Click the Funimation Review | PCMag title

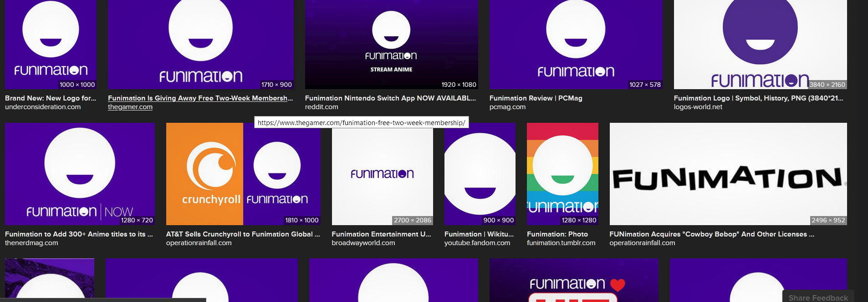[536, 98]
